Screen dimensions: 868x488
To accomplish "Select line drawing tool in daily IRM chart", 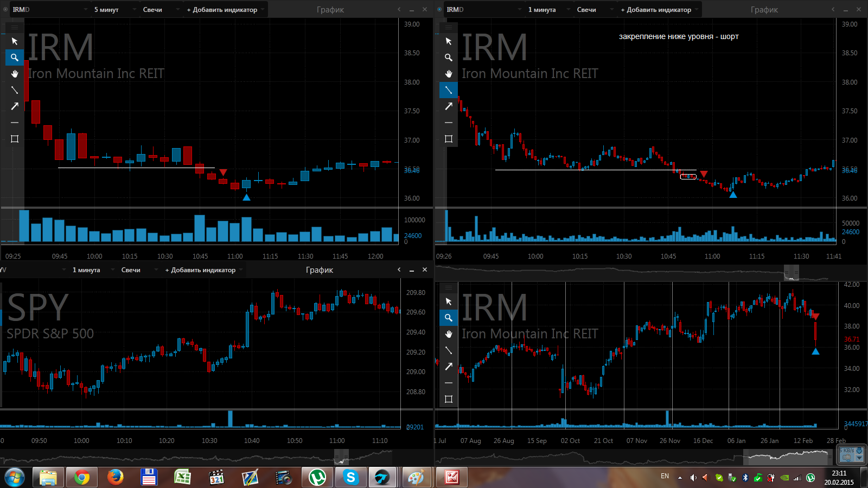I will [x=449, y=350].
